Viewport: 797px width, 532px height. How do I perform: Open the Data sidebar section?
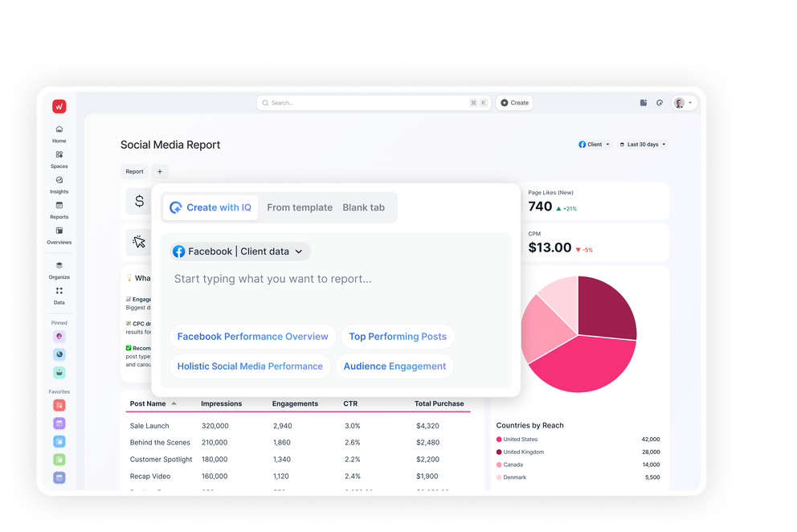59,295
